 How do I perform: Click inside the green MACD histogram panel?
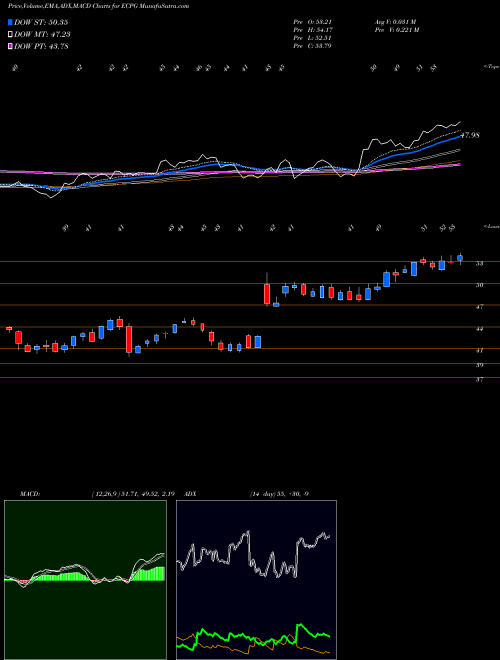85,580
